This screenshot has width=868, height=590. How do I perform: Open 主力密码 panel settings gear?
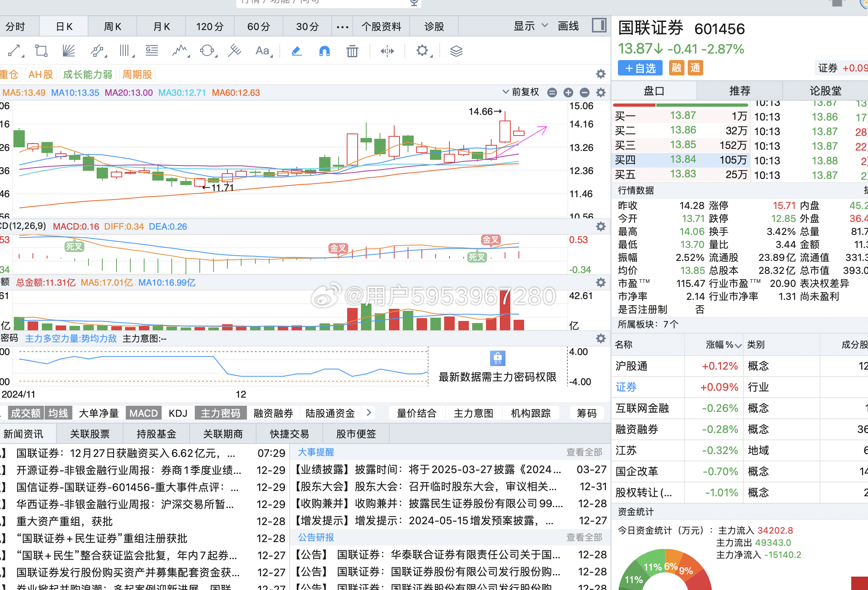pyautogui.click(x=600, y=338)
